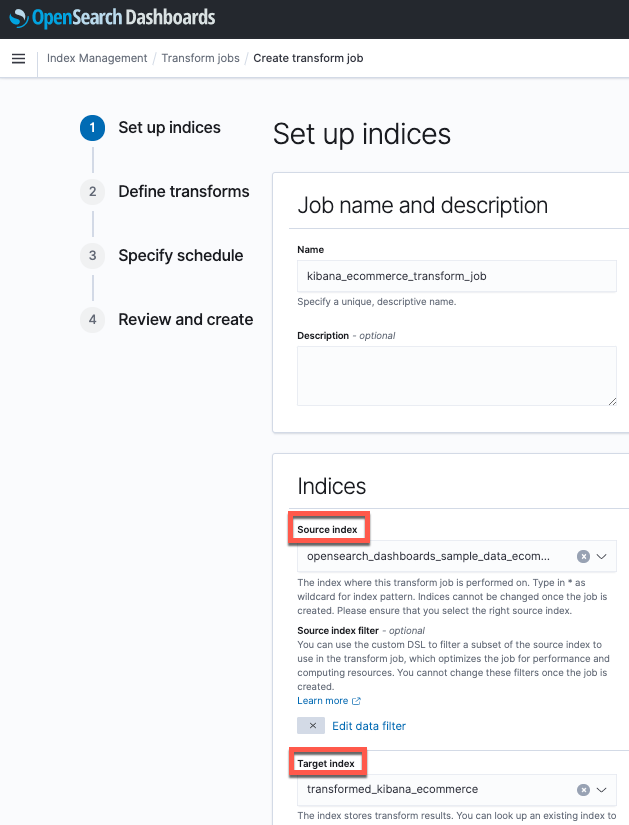Go to Index Management breadcrumb
629x825 pixels.
(97, 58)
